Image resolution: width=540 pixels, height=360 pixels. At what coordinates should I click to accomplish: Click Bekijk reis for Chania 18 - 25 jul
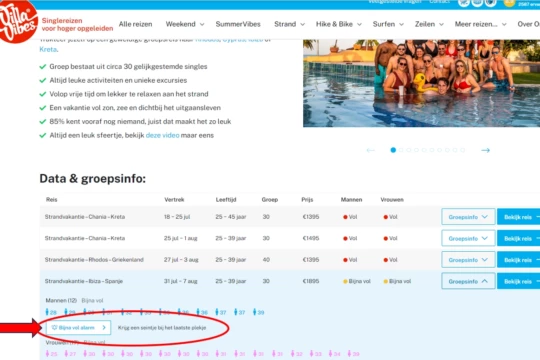pos(519,217)
